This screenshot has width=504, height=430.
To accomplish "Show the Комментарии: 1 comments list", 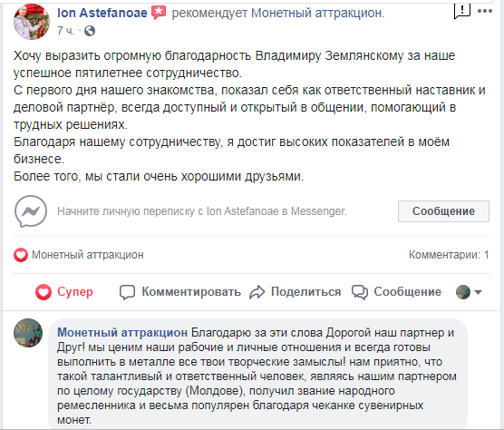I will click(x=449, y=255).
